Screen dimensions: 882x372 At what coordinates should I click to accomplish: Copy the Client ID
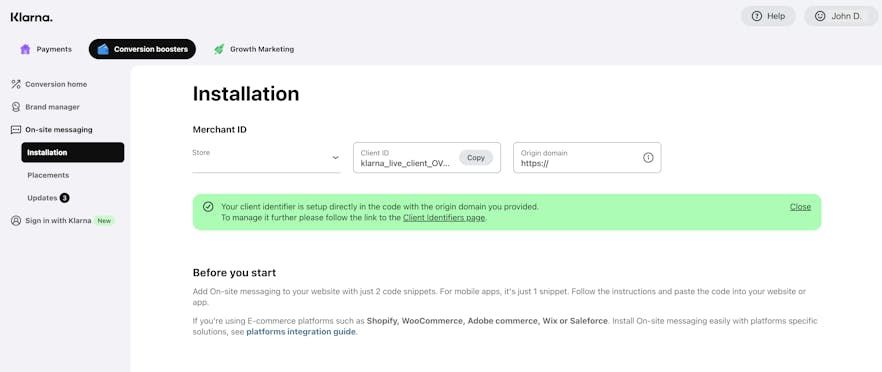click(476, 158)
